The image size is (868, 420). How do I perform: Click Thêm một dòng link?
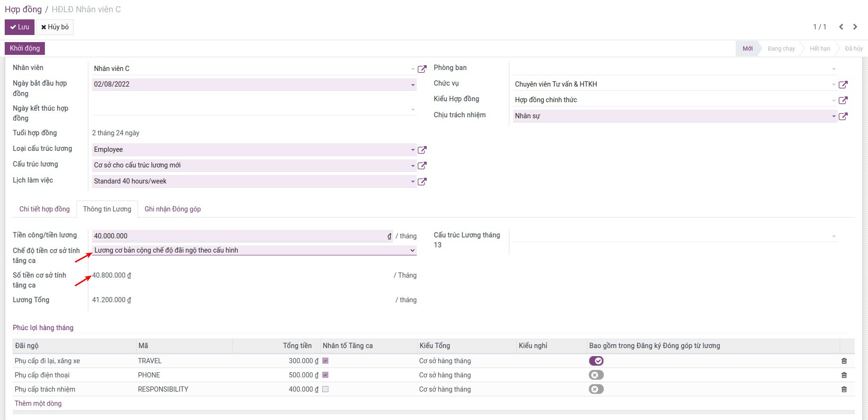tap(38, 403)
